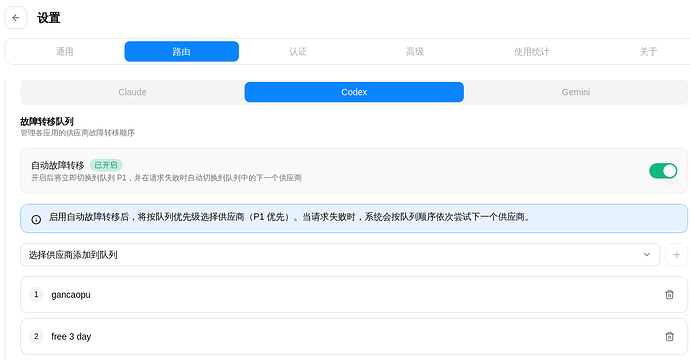Open the 使用统计 tab

[532, 51]
